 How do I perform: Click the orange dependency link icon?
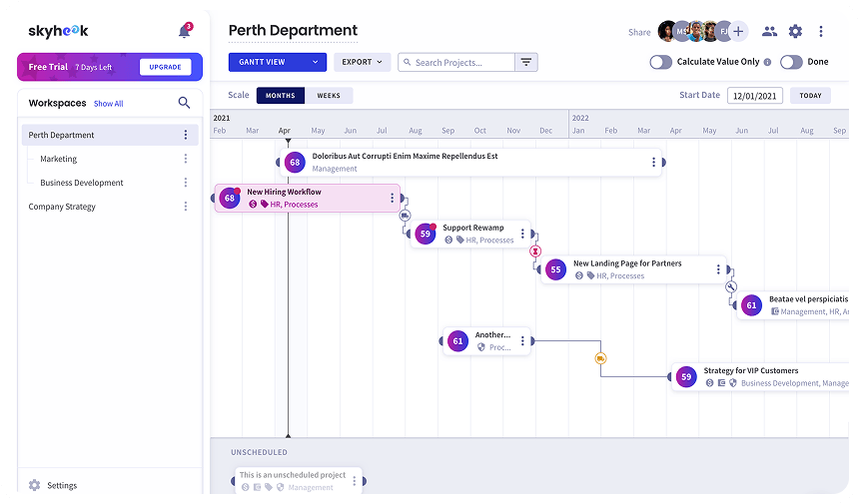(600, 358)
